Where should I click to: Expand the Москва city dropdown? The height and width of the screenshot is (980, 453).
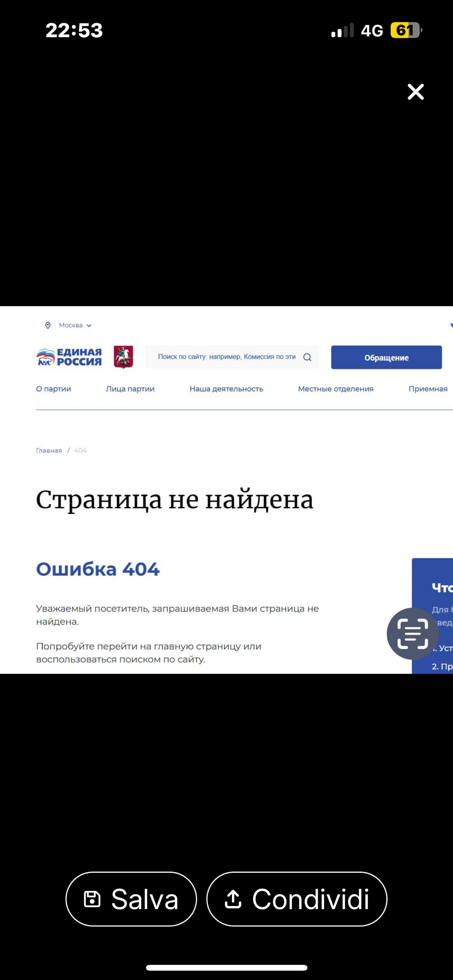(x=75, y=325)
